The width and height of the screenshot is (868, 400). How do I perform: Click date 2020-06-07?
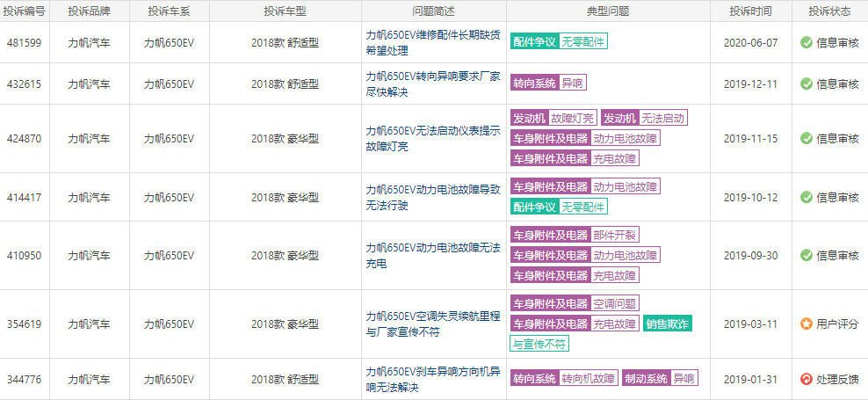pos(750,43)
